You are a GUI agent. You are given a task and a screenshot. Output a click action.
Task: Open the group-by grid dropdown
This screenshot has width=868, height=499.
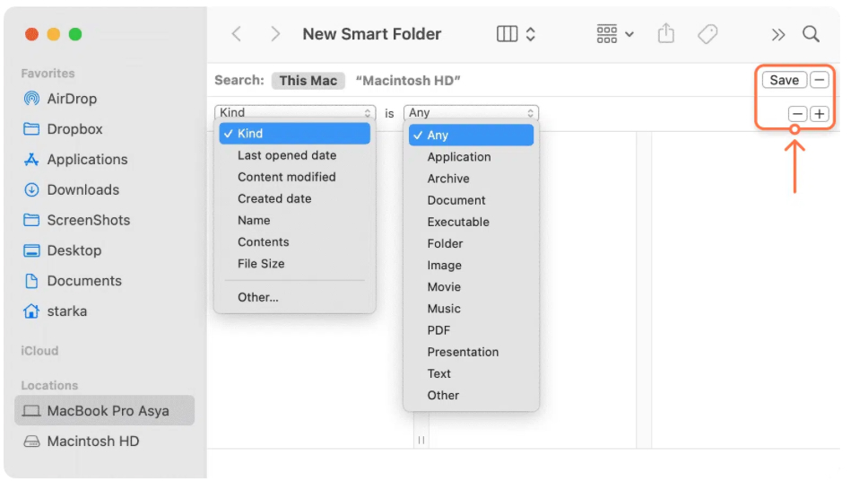click(614, 34)
